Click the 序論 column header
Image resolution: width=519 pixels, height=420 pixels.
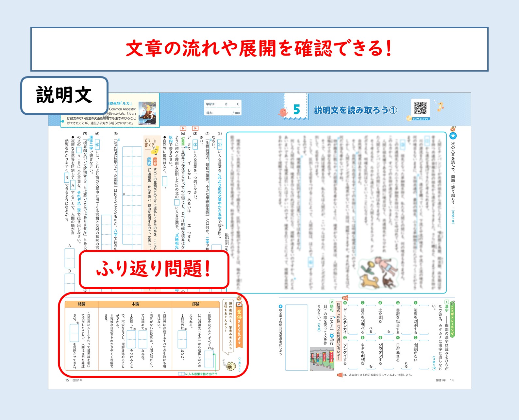tap(196, 304)
